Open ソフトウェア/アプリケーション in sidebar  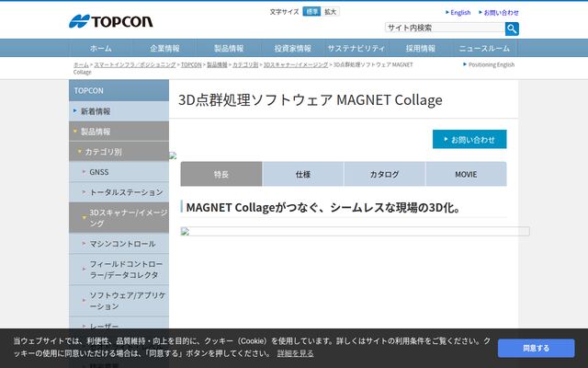[119, 301]
